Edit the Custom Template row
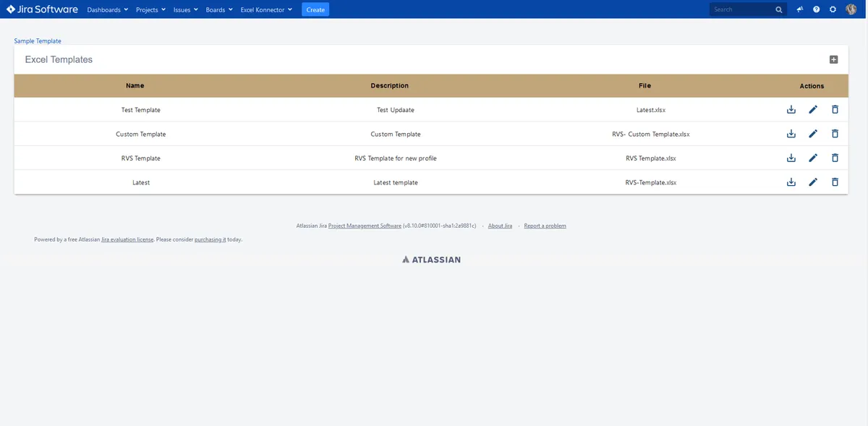The image size is (868, 426). pos(813,134)
